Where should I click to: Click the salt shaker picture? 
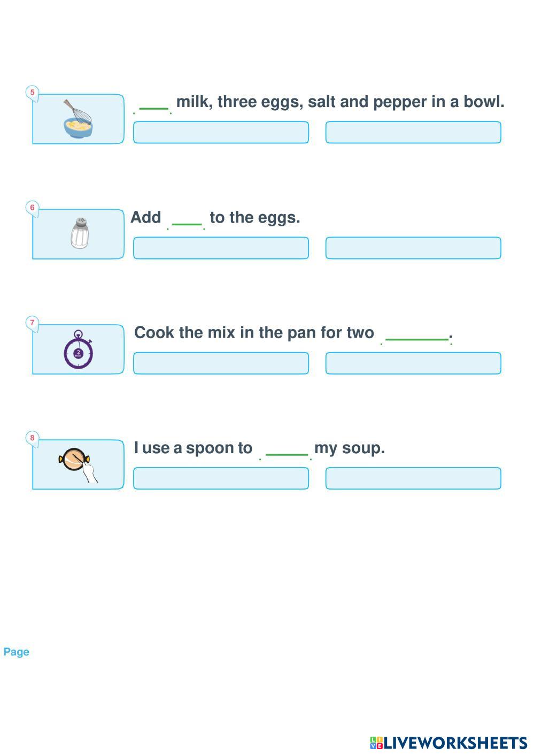point(80,233)
